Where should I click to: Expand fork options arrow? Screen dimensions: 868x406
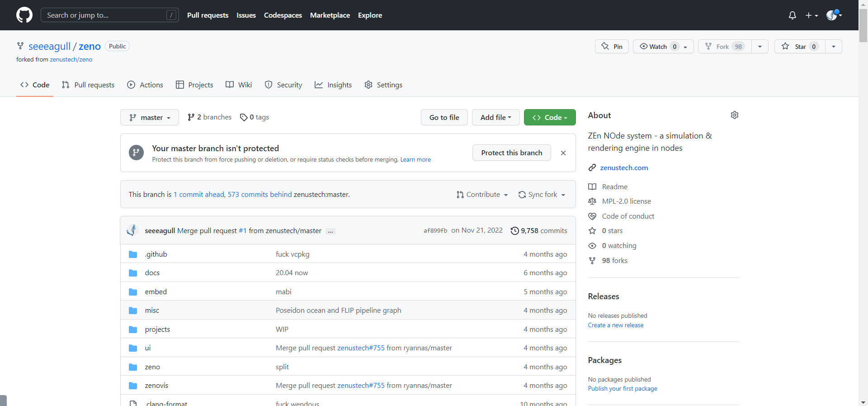(760, 46)
